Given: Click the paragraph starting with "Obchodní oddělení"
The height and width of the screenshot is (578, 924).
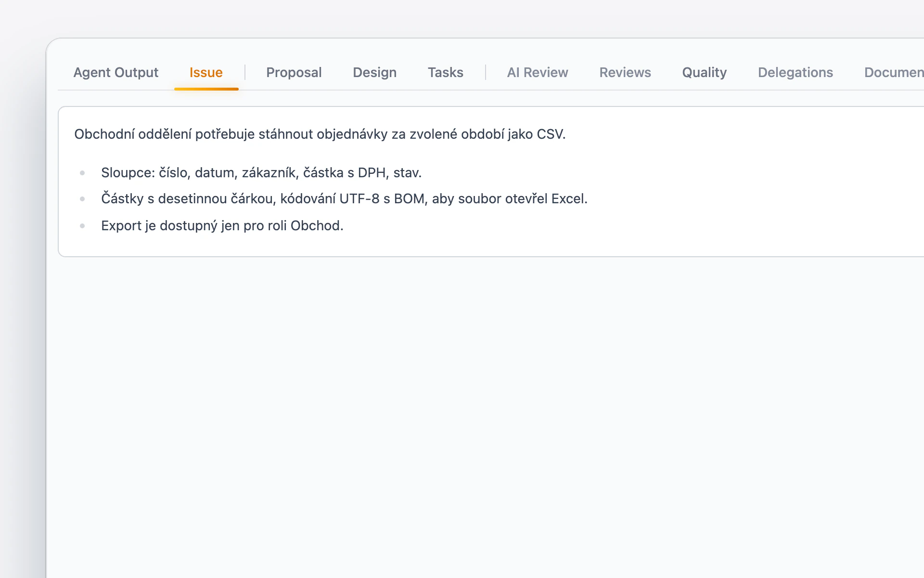Looking at the screenshot, I should pos(320,134).
